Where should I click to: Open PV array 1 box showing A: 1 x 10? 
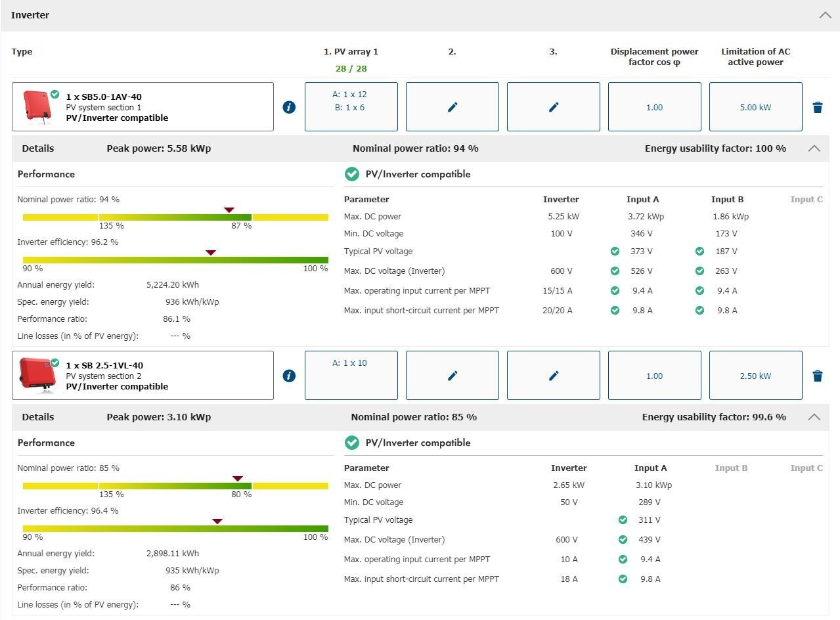[351, 375]
